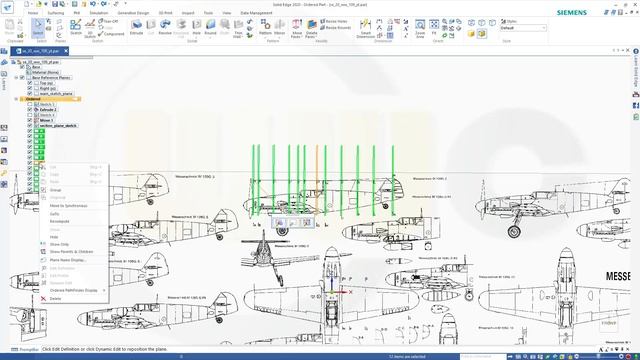Create a new document from quick access
This screenshot has height=360, width=640.
tap(27, 4)
